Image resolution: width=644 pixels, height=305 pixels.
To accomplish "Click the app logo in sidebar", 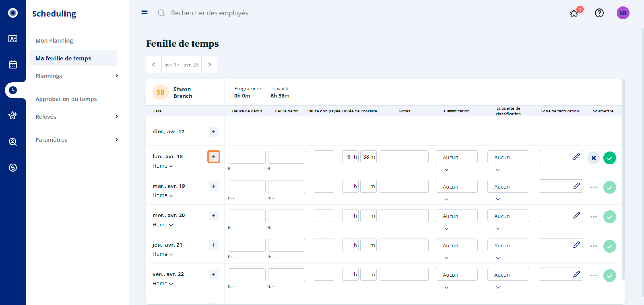I will pos(13,13).
